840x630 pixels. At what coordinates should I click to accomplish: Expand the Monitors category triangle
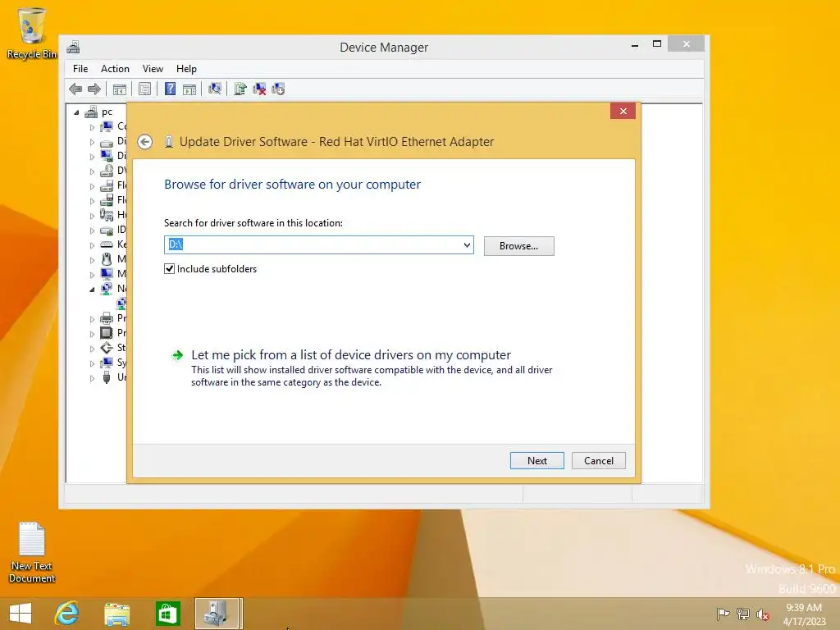pyautogui.click(x=92, y=275)
